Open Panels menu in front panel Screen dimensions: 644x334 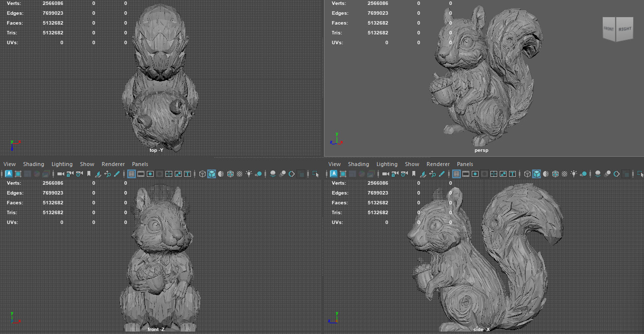[x=140, y=164]
